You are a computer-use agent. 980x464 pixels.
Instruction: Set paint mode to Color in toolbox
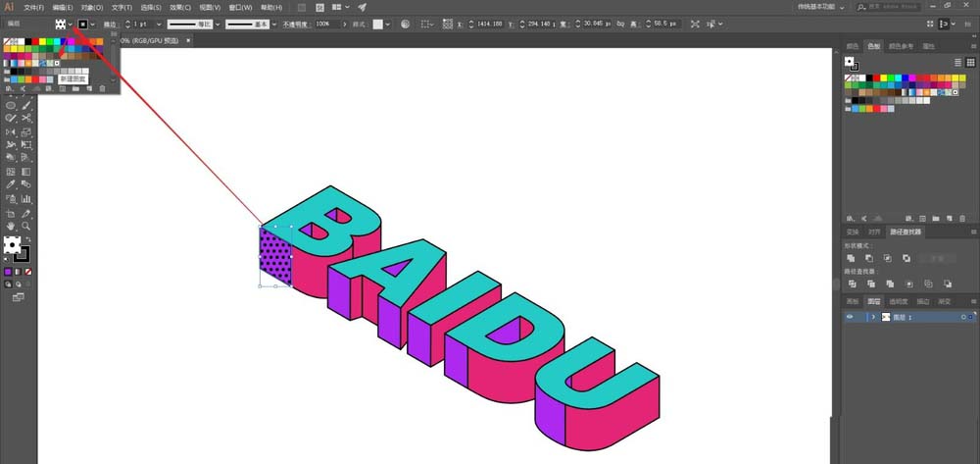8,272
